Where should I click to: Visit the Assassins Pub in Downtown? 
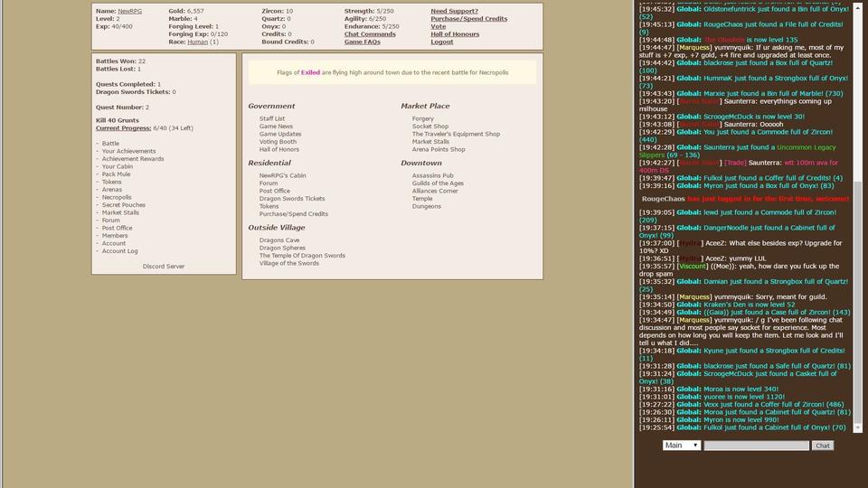tap(432, 175)
